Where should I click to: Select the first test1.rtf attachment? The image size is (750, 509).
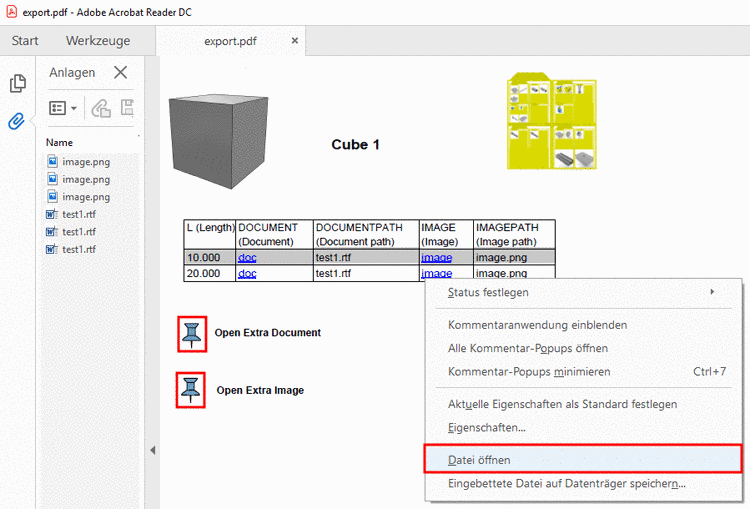tap(71, 214)
